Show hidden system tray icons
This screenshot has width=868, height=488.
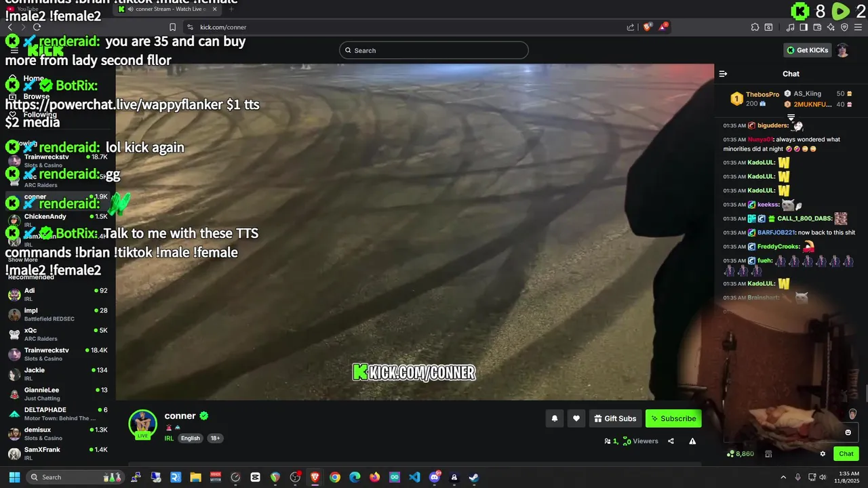point(783,477)
